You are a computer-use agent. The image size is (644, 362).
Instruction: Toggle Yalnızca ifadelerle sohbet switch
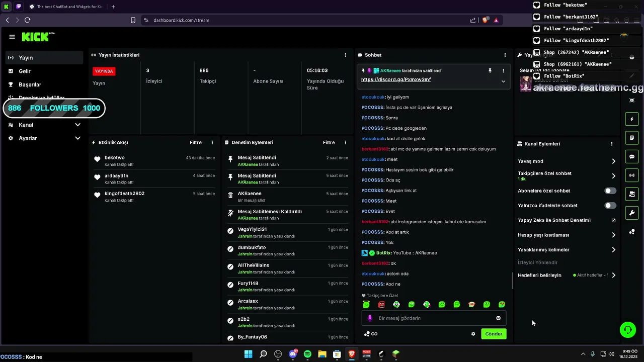pyautogui.click(x=610, y=206)
